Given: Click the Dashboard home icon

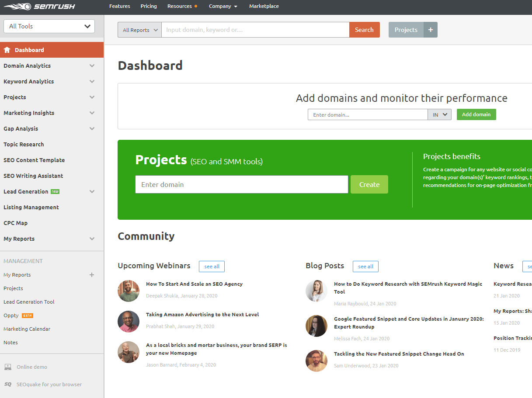Looking at the screenshot, I should (7, 50).
